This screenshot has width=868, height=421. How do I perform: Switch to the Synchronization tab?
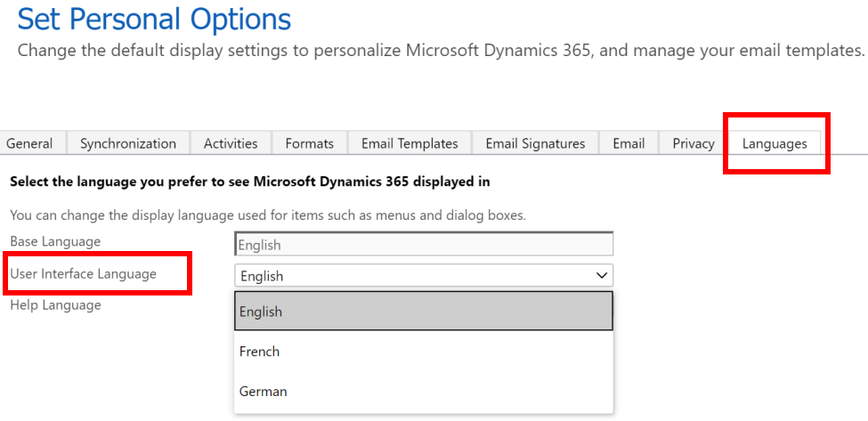[x=128, y=144]
